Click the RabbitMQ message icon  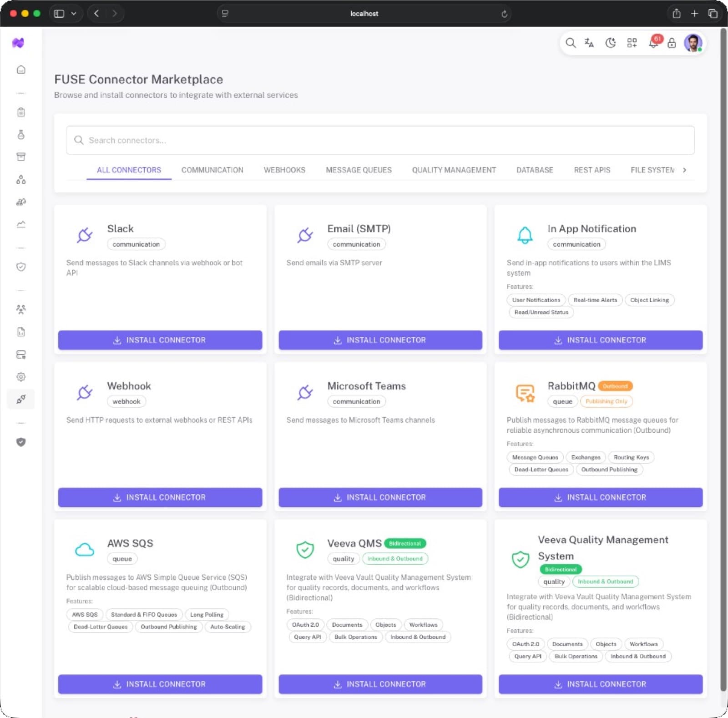(x=525, y=393)
